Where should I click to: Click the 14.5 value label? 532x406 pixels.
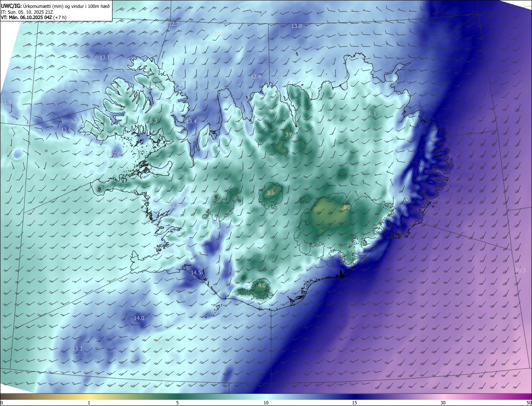pyautogui.click(x=196, y=273)
